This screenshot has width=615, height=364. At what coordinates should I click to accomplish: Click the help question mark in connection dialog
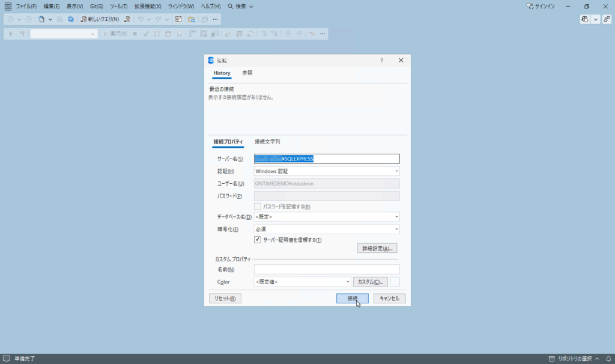(382, 60)
